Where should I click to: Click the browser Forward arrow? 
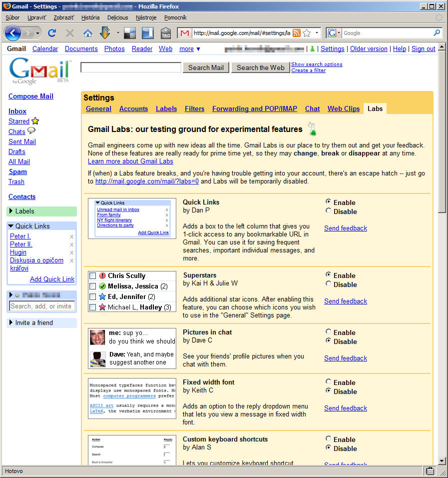tap(27, 33)
